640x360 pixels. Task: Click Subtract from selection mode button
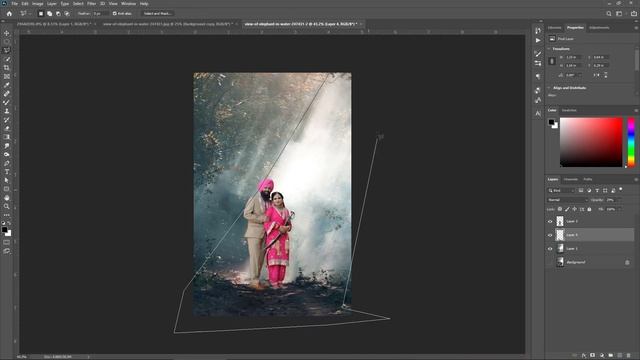click(x=58, y=13)
